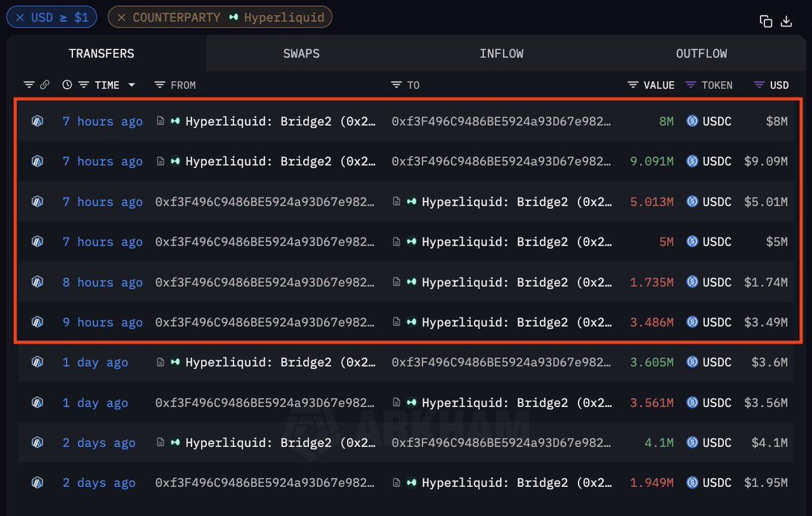Open the '9 hours ago' transaction timestamp

pos(103,323)
